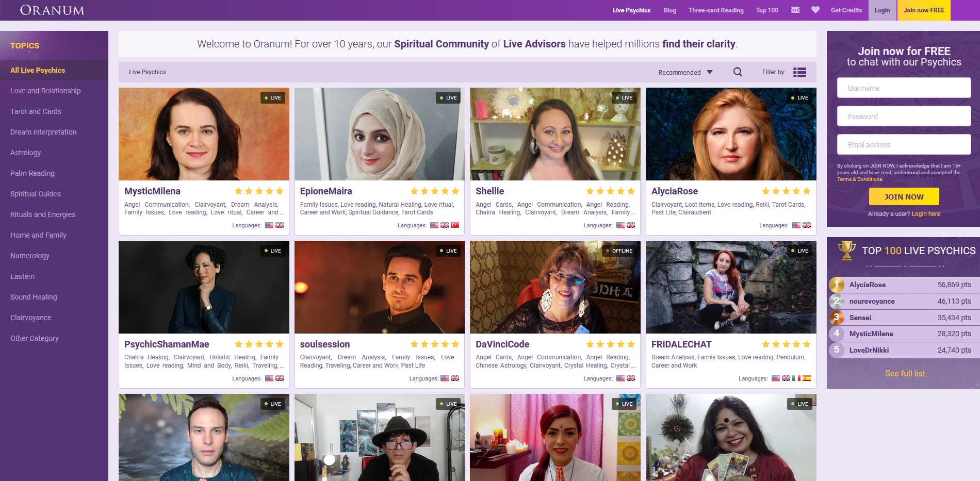Open PsychicShamanMae's profile photo
The height and width of the screenshot is (481, 980).
pos(204,287)
